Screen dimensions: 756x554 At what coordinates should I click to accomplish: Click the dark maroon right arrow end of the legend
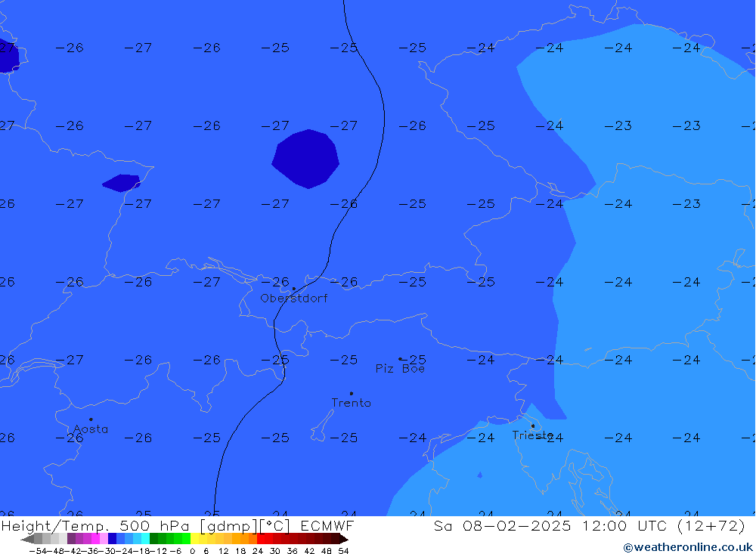tap(343, 539)
